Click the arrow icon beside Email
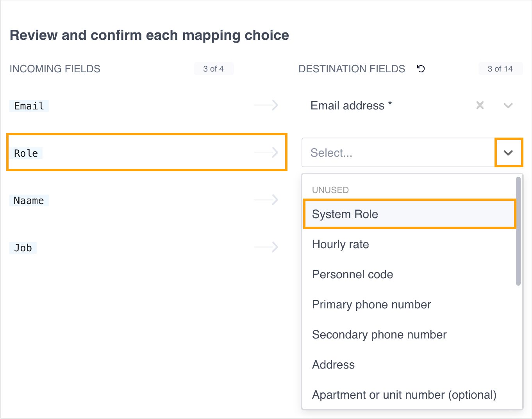 point(266,105)
